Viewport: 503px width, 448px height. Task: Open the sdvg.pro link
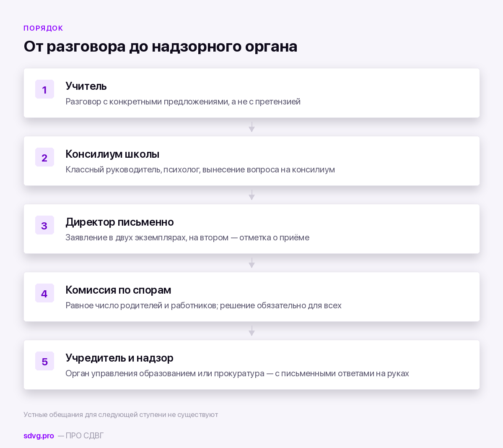39,435
